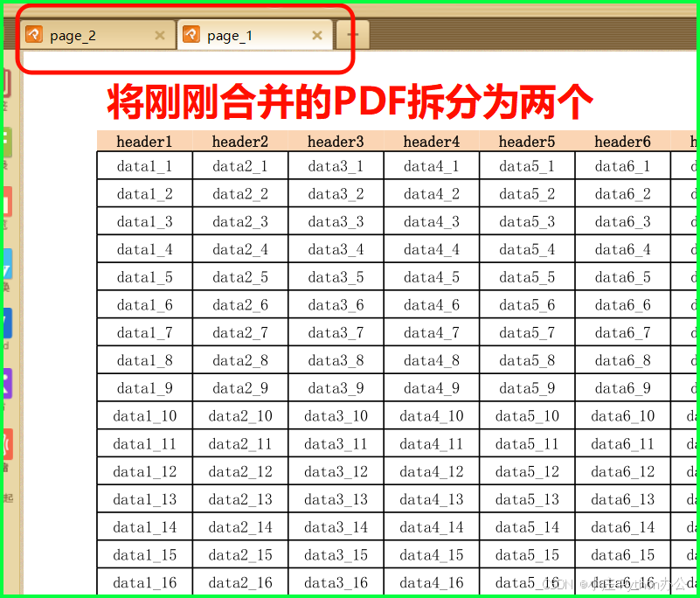Click the PDF icon on page_1 tab
700x598 pixels.
[191, 34]
